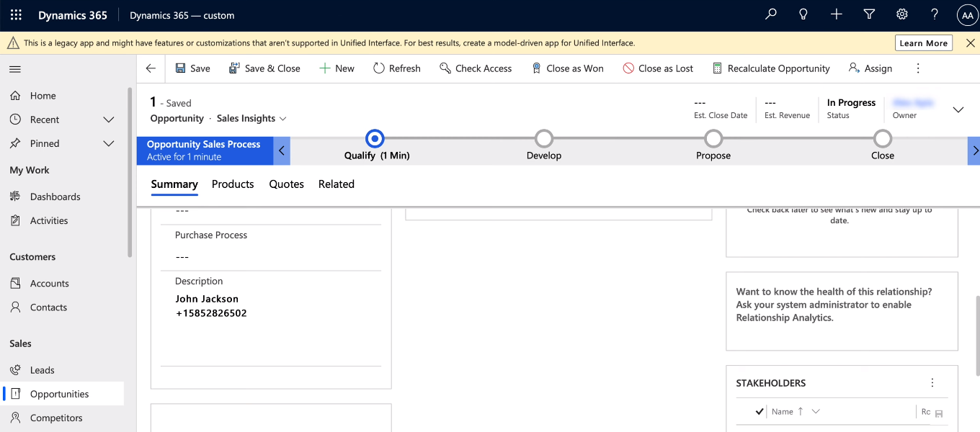Image resolution: width=980 pixels, height=432 pixels.
Task: Select the Close stage circle
Action: click(883, 138)
